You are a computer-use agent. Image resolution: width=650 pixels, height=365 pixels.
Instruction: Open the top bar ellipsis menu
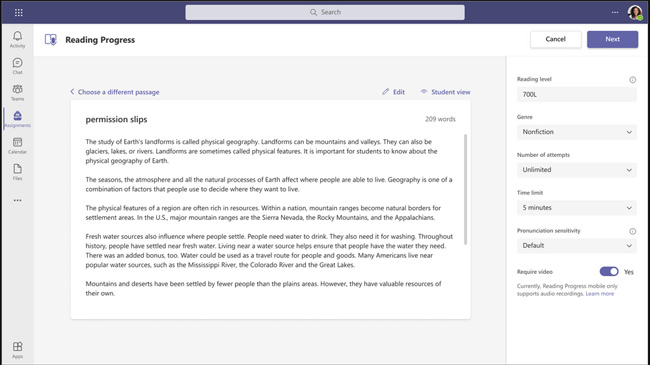click(x=615, y=12)
